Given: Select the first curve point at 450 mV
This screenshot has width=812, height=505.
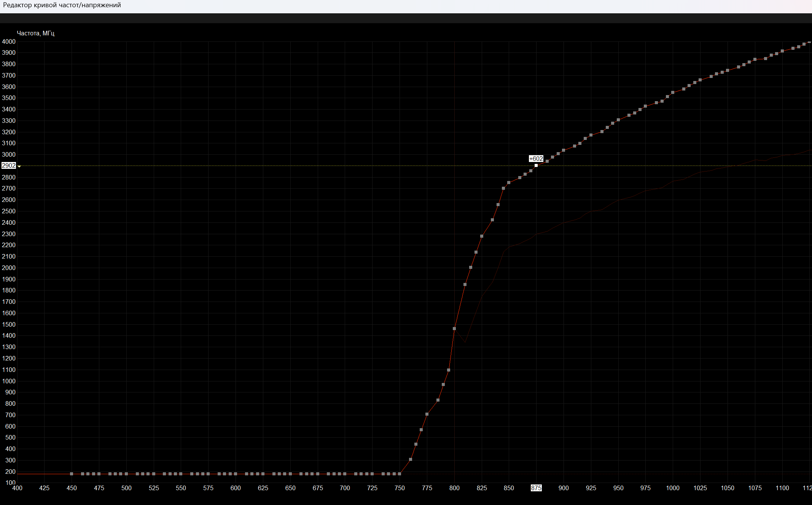Looking at the screenshot, I should (72, 474).
